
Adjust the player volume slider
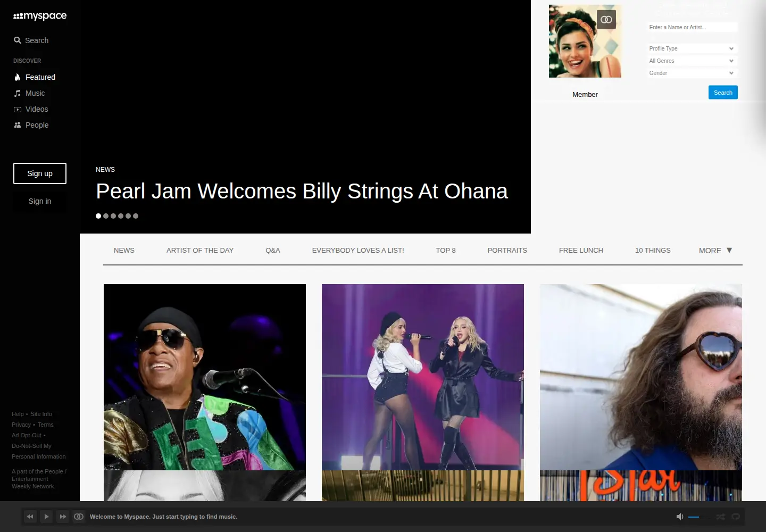[x=698, y=517]
